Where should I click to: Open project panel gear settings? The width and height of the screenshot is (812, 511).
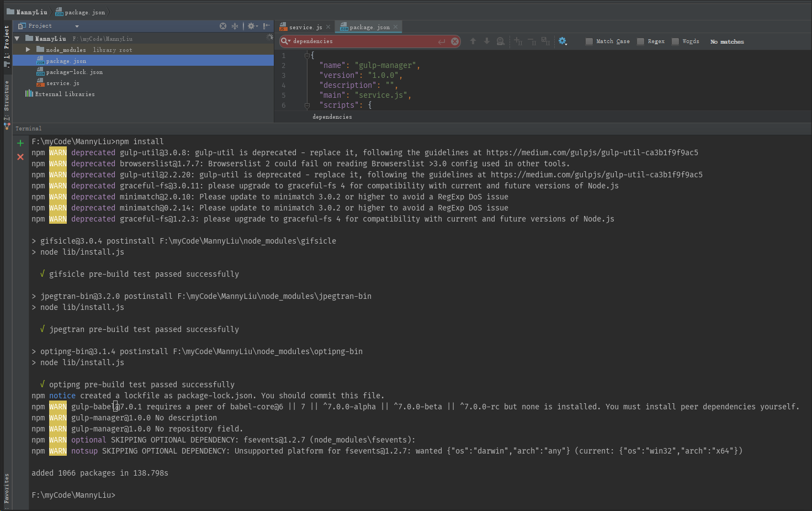[252, 26]
